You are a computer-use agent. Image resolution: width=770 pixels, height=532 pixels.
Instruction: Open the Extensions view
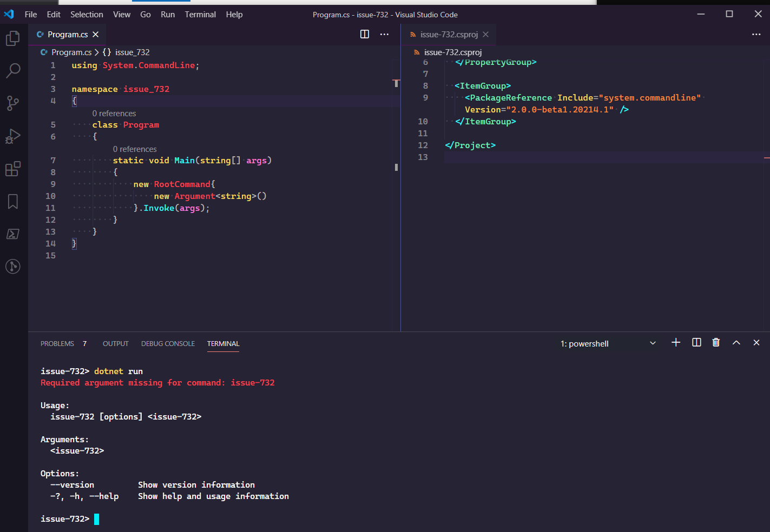13,169
